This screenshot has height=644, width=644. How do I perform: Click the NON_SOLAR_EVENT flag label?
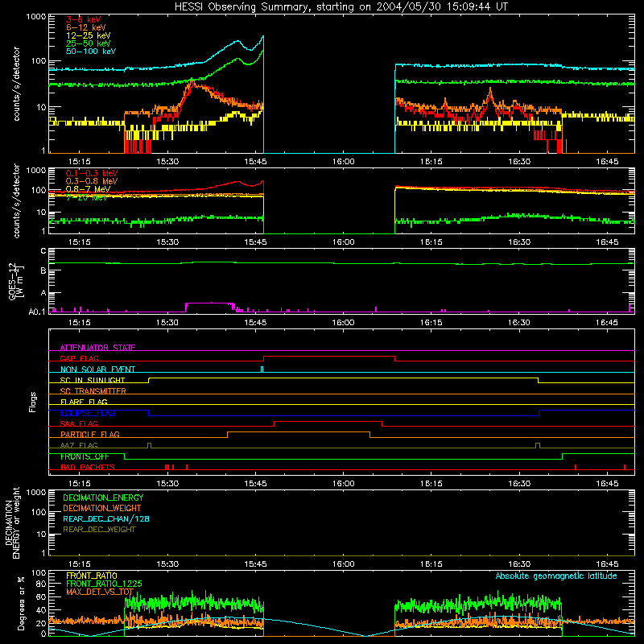click(x=97, y=369)
